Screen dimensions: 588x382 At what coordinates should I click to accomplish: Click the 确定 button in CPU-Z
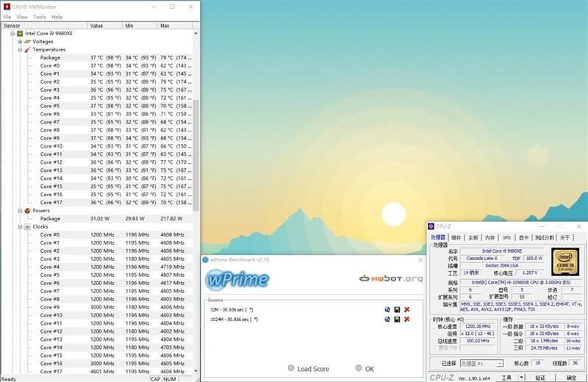571,378
